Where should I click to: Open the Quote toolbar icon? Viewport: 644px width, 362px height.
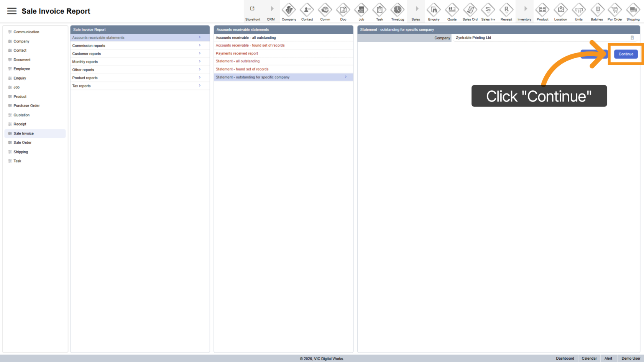point(452,10)
